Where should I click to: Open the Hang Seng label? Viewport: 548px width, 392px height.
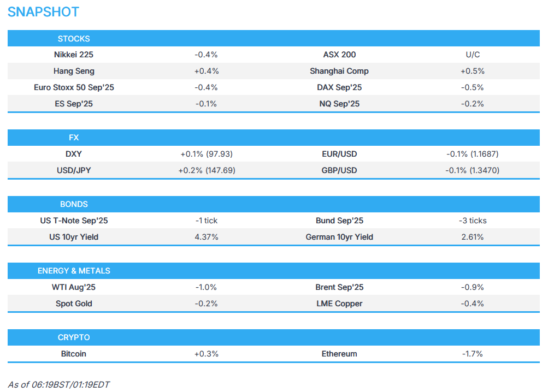click(74, 71)
